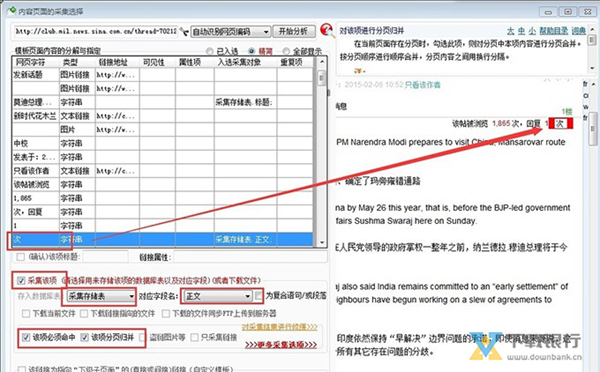Screen dimensions: 600x372
Task: Enable the 只采集链接 checkbox
Action: [x=194, y=337]
